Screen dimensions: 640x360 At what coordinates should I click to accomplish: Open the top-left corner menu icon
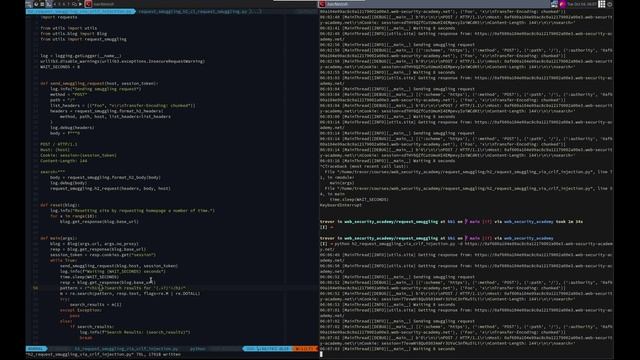pos(29,4)
